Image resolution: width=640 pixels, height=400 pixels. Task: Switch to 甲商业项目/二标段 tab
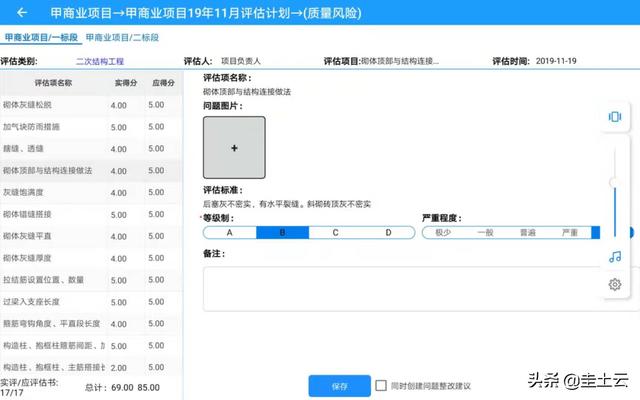click(122, 37)
